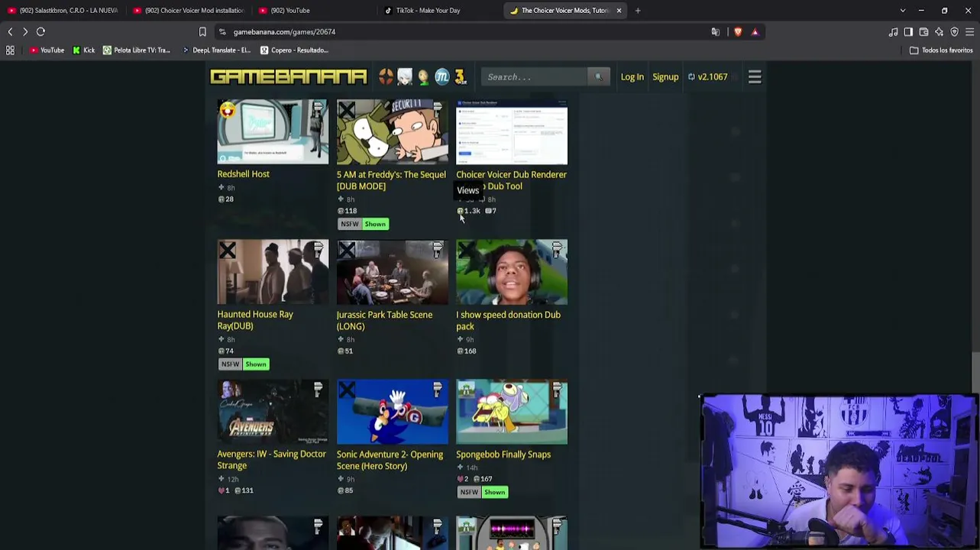Screen dimensions: 980x550
Task: Open the Pelota Libre TV bookmark
Action: click(x=137, y=50)
